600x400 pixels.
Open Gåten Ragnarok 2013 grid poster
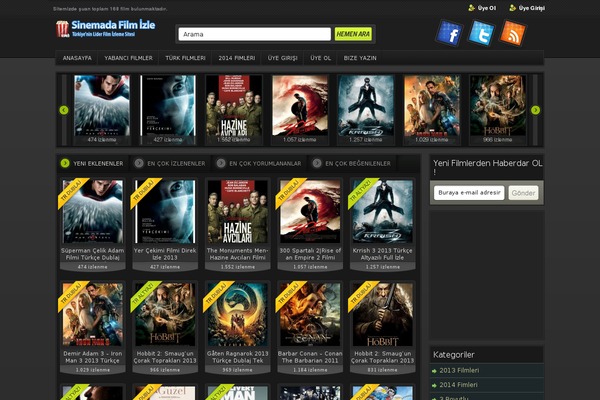(x=238, y=314)
